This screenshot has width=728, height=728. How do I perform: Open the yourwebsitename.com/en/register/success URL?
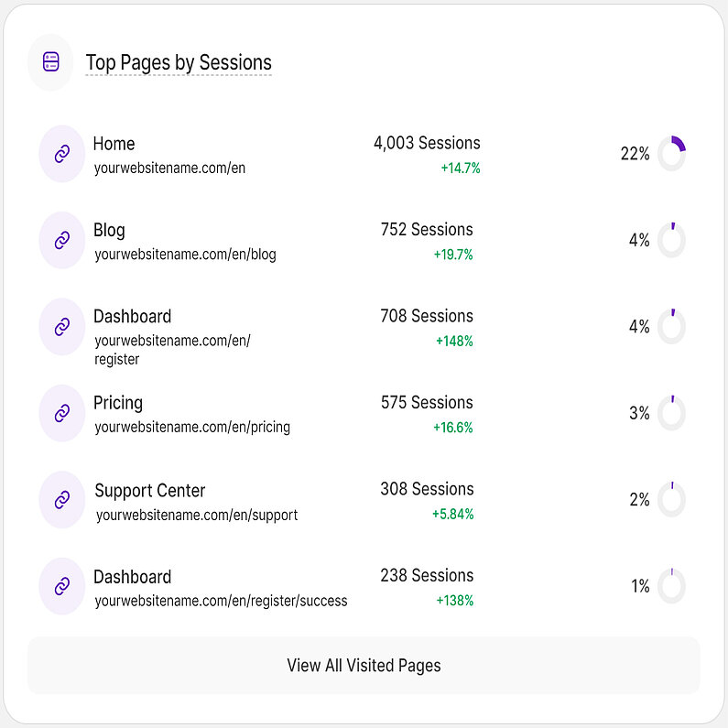[x=221, y=601]
